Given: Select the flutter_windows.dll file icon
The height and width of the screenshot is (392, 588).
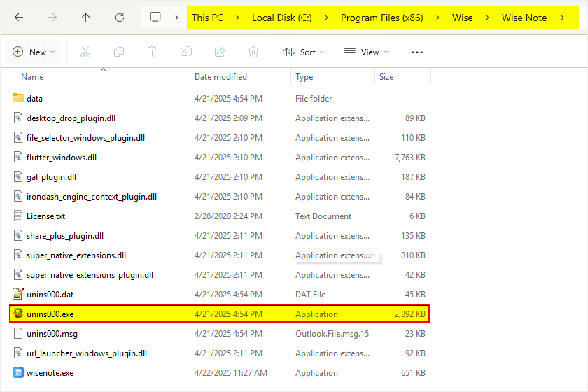Looking at the screenshot, I should tap(18, 157).
